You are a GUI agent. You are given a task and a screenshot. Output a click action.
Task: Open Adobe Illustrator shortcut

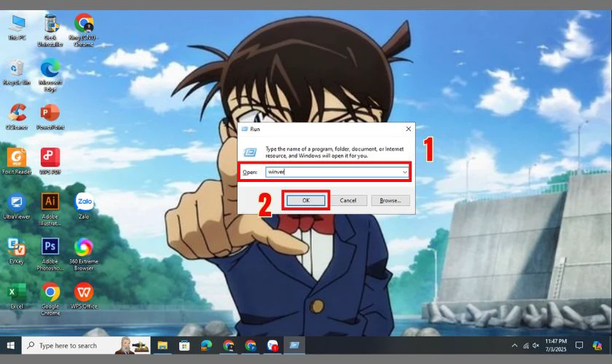[50, 209]
